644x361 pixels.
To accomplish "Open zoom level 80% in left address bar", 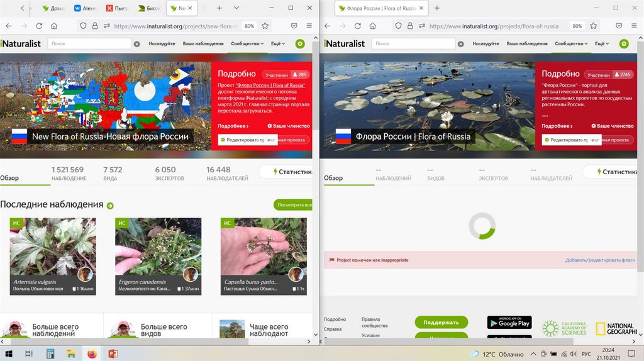I will (x=249, y=26).
